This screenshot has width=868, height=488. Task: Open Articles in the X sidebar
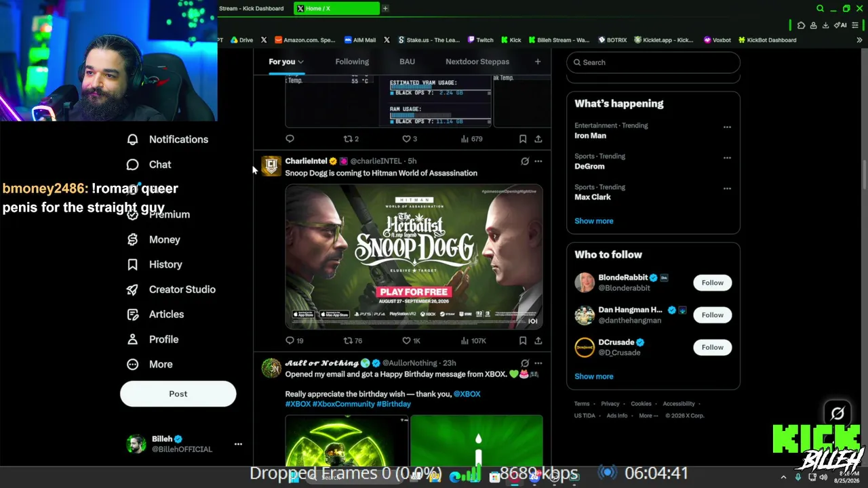coord(155,314)
